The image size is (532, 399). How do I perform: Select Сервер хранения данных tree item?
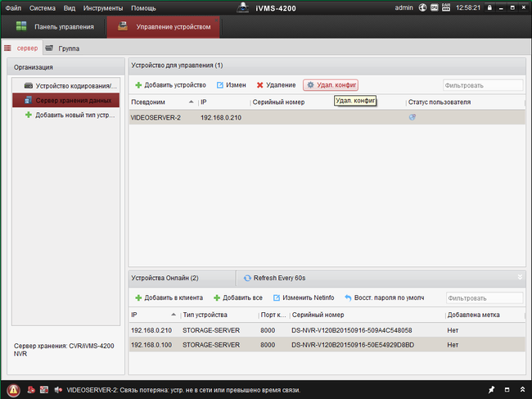click(65, 100)
